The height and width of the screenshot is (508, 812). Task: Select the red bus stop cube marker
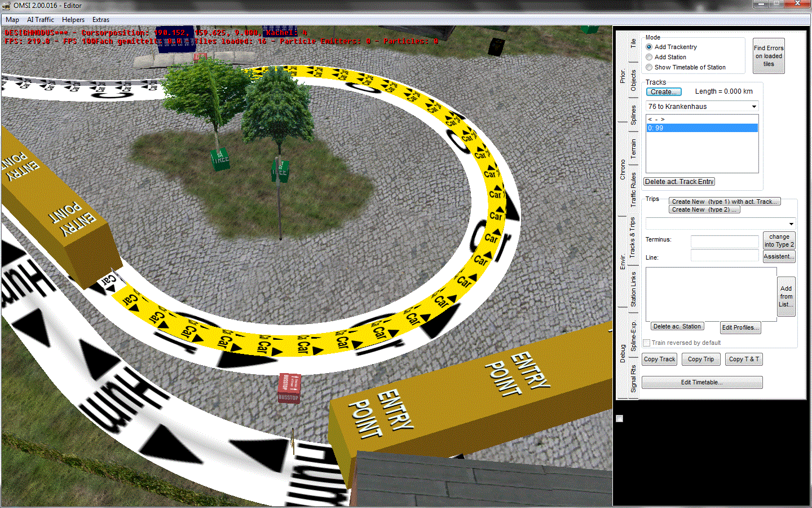pyautogui.click(x=289, y=388)
